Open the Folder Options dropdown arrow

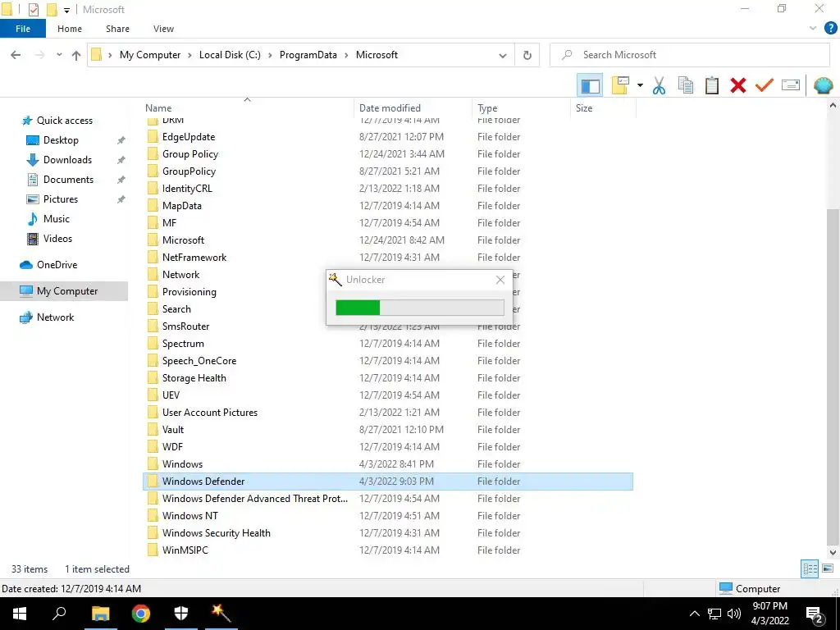coord(640,85)
